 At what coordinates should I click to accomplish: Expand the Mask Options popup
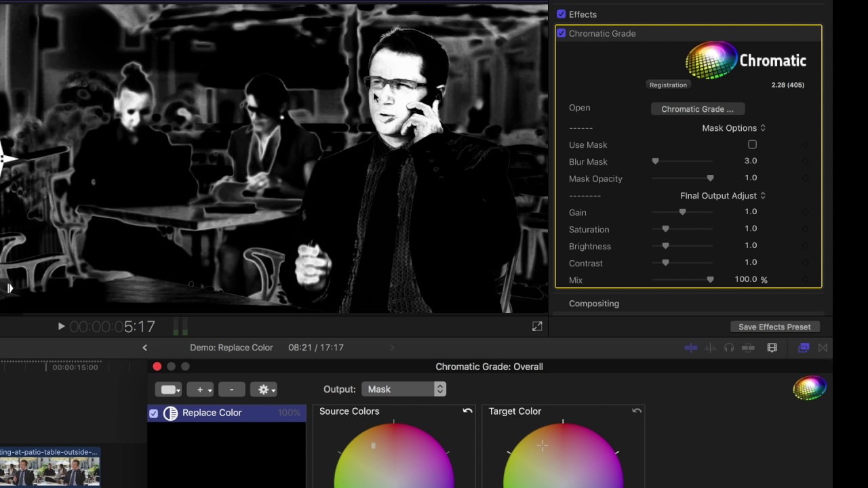[733, 128]
